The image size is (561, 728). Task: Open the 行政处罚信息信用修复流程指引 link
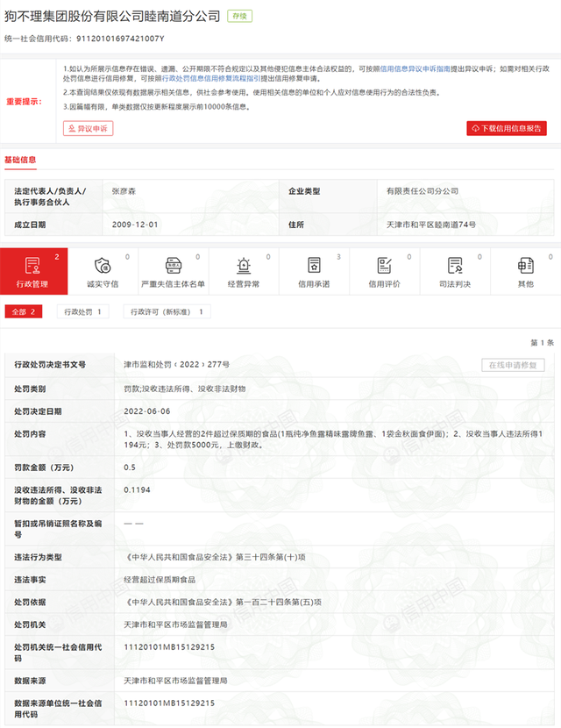[211, 78]
